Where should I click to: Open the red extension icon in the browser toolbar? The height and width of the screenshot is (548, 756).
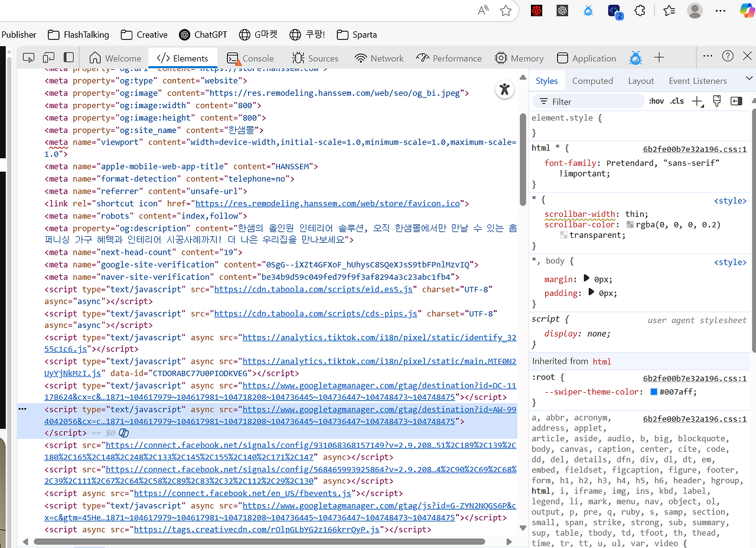coord(536,11)
